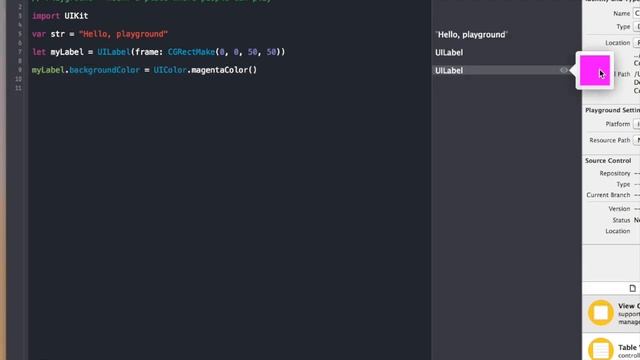Click "UIColor" in the code editor
Image resolution: width=640 pixels, height=360 pixels.
click(170, 70)
